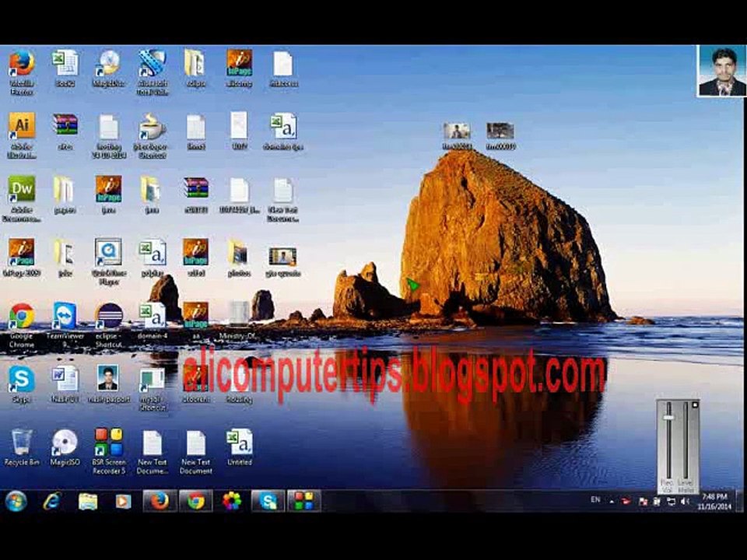747x560 pixels.
Task: Open the video clip file in photos row
Action: tap(283, 262)
